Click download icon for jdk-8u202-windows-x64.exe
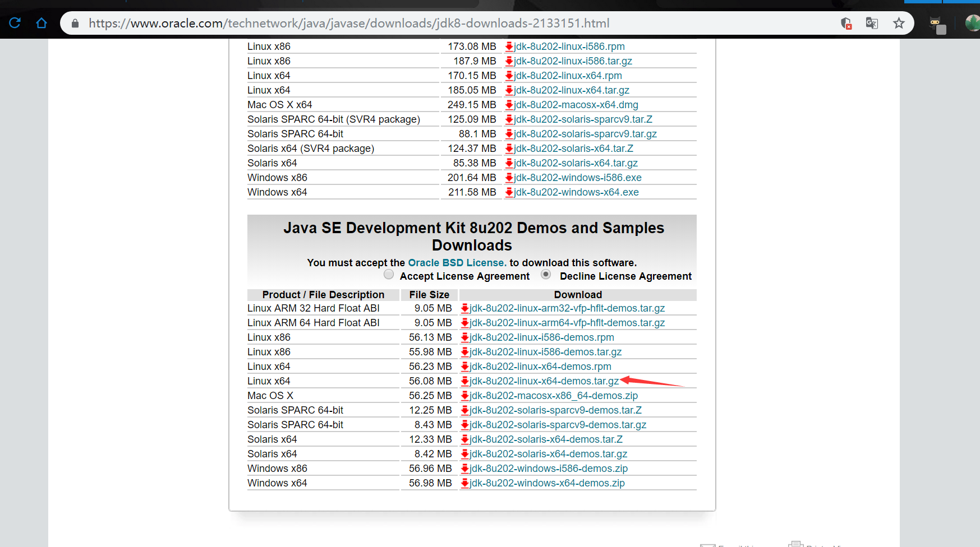 point(509,192)
